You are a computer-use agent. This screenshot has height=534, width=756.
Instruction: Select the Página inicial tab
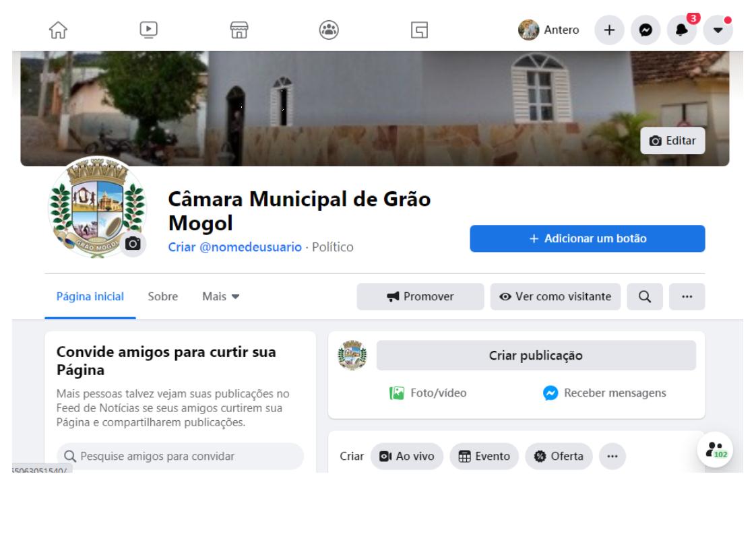pos(90,297)
